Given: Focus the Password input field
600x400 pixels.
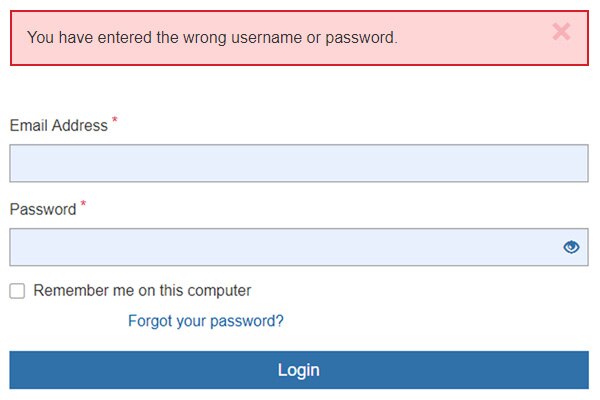Looking at the screenshot, I should point(285,247).
